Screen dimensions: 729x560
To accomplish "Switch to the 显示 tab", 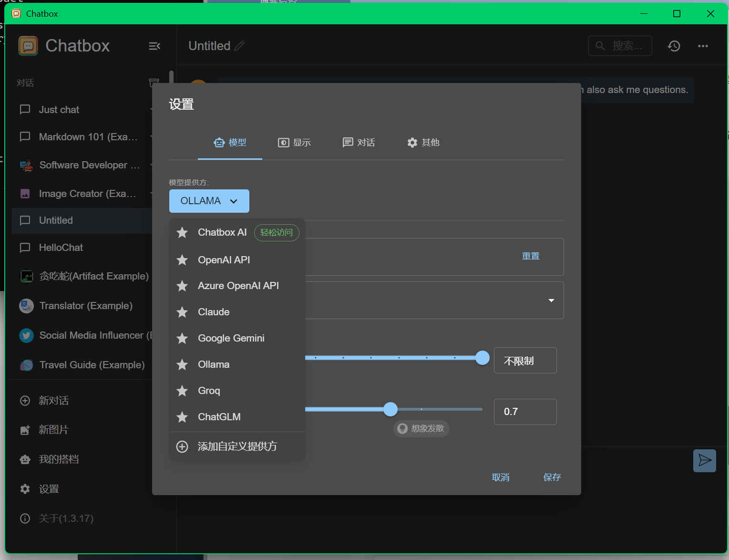I will click(295, 143).
